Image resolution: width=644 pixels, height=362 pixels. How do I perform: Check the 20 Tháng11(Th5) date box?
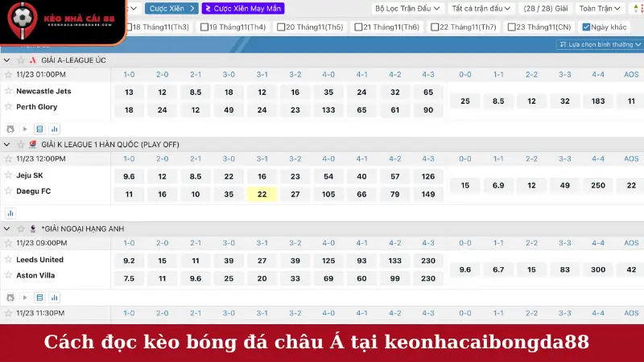[281, 27]
